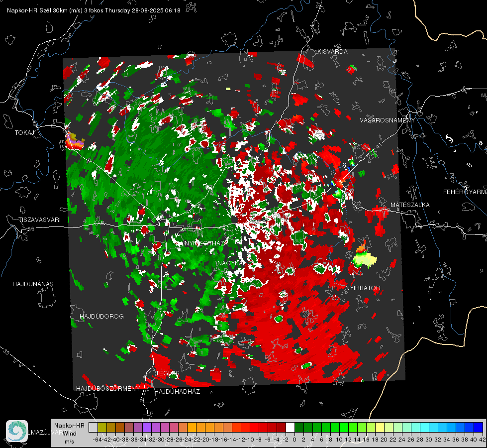The height and width of the screenshot is (448, 487).
Task: Click the swirl logo icon at bottom left
Action: click(x=17, y=431)
